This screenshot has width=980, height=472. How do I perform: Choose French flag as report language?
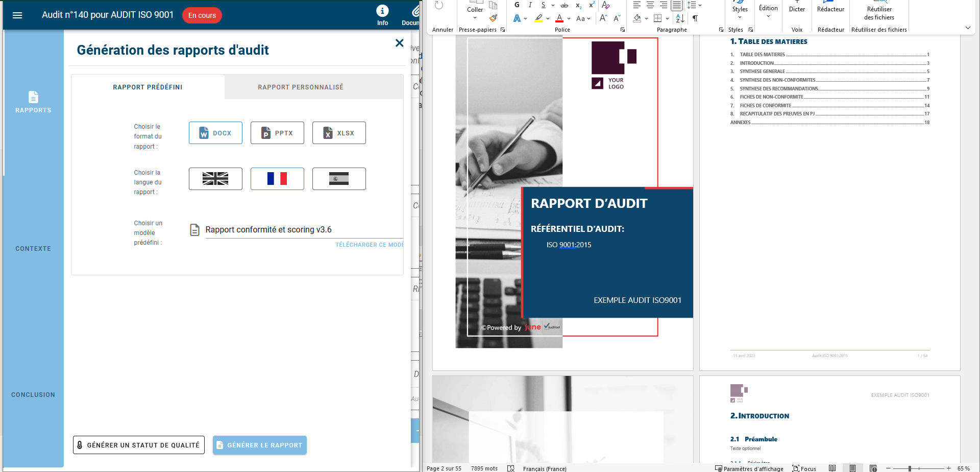[x=277, y=179]
